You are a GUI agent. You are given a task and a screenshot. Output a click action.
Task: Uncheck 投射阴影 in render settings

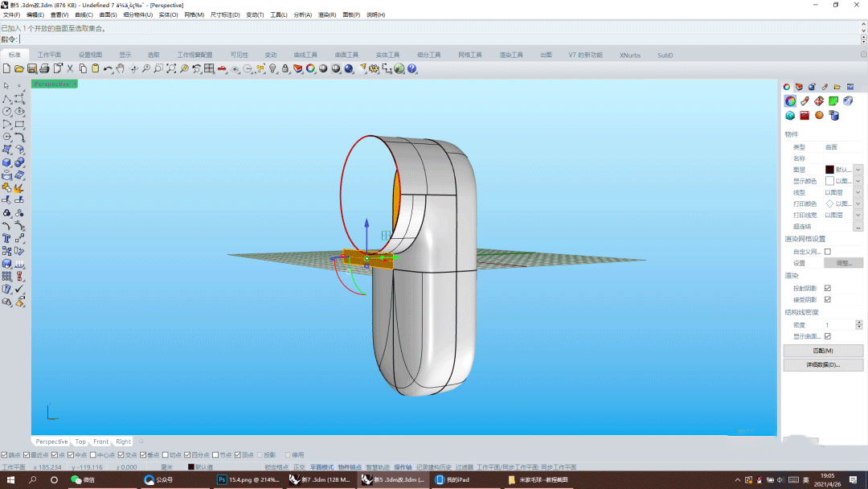point(828,288)
